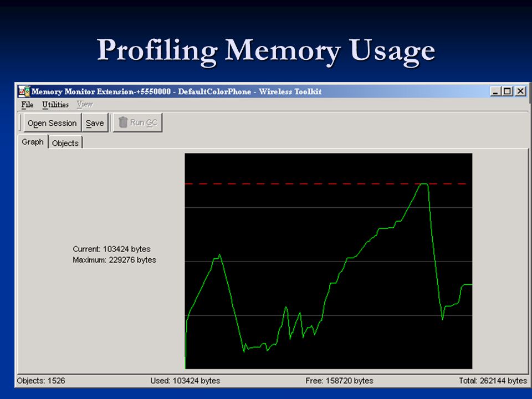Click the toolbar drag handle beside Open Session
The image size is (532, 399).
point(21,123)
